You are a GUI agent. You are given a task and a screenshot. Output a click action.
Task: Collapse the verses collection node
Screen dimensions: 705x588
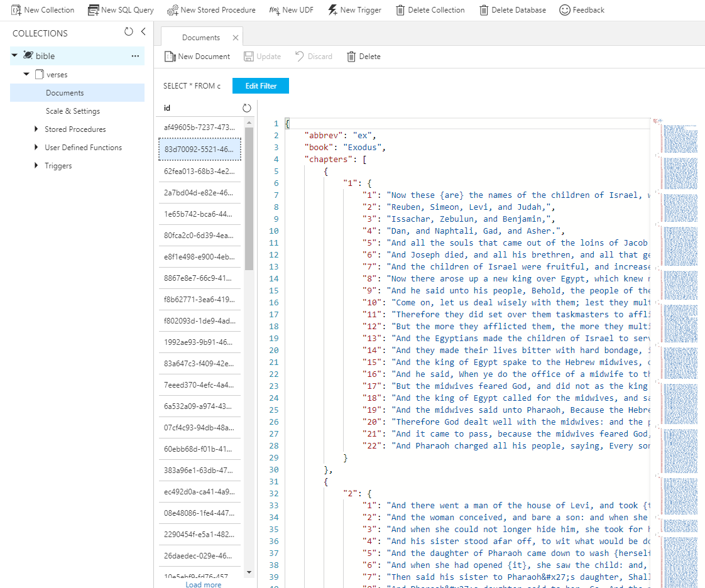point(26,74)
